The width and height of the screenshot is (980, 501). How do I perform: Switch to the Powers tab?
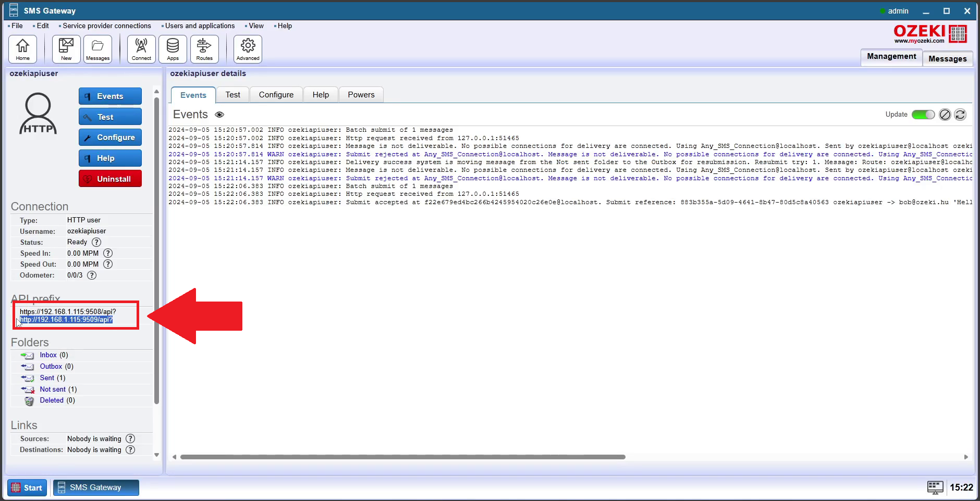tap(361, 95)
